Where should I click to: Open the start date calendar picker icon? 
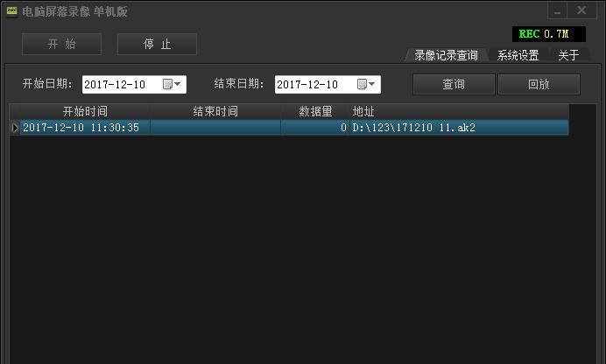tap(167, 84)
